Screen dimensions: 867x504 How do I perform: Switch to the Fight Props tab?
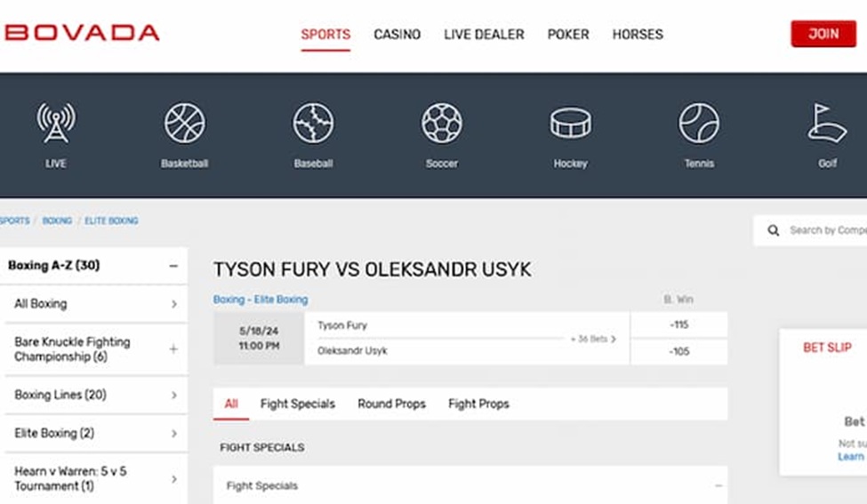[x=478, y=404]
